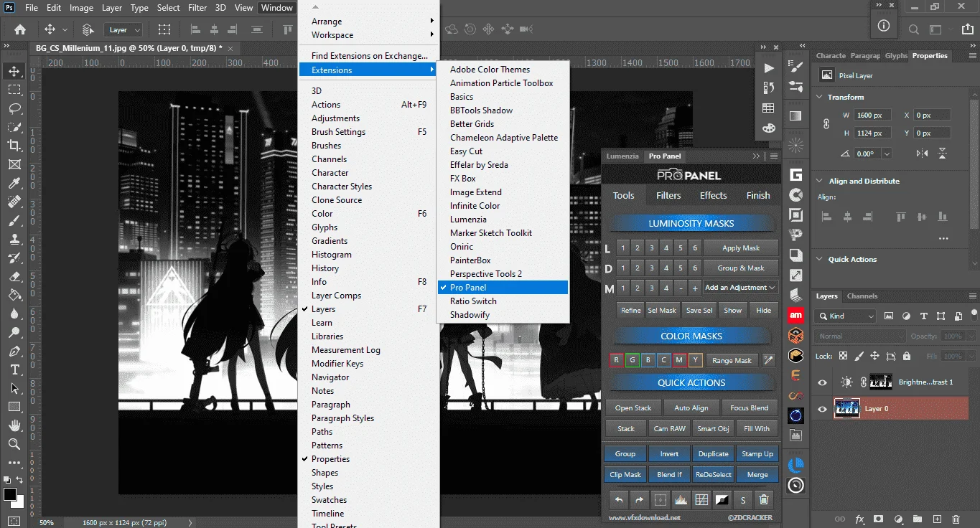980x528 pixels.
Task: Click the Home icon in the options bar
Action: point(20,29)
